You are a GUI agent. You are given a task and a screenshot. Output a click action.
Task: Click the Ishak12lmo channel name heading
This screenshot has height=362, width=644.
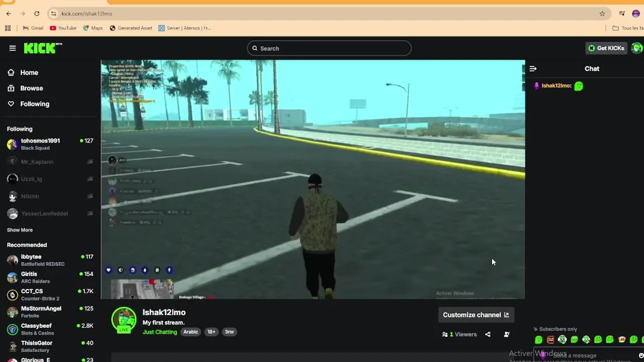click(x=164, y=312)
